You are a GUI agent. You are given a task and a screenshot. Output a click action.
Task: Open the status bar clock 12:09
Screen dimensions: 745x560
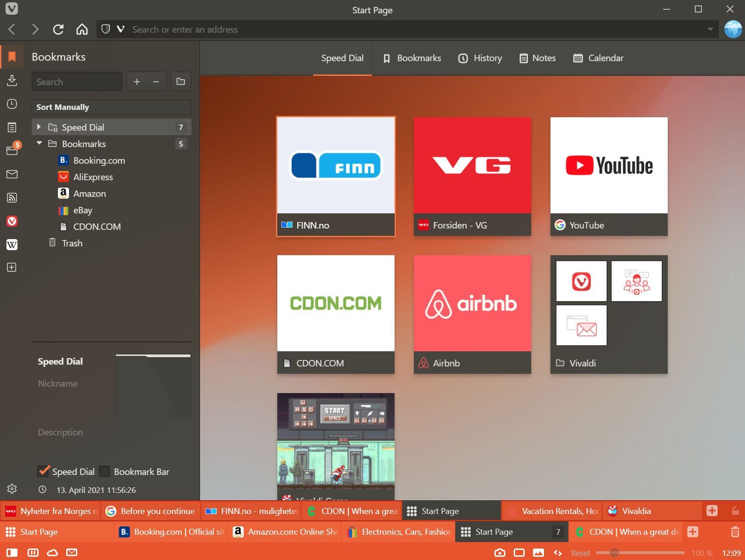click(x=731, y=553)
